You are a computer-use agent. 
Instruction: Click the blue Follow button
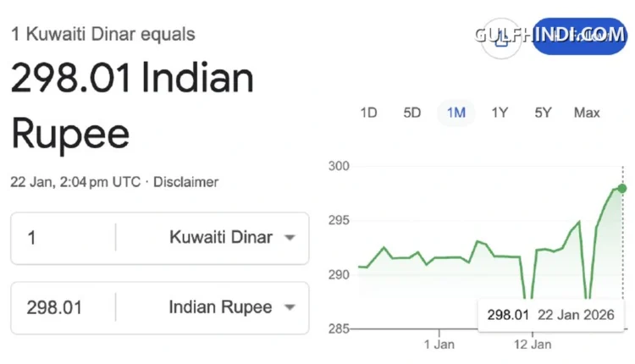(580, 36)
